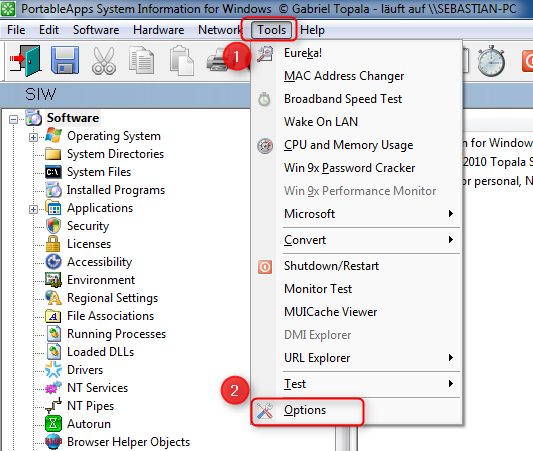Open the Hardware menu
This screenshot has width=533, height=451.
[158, 30]
